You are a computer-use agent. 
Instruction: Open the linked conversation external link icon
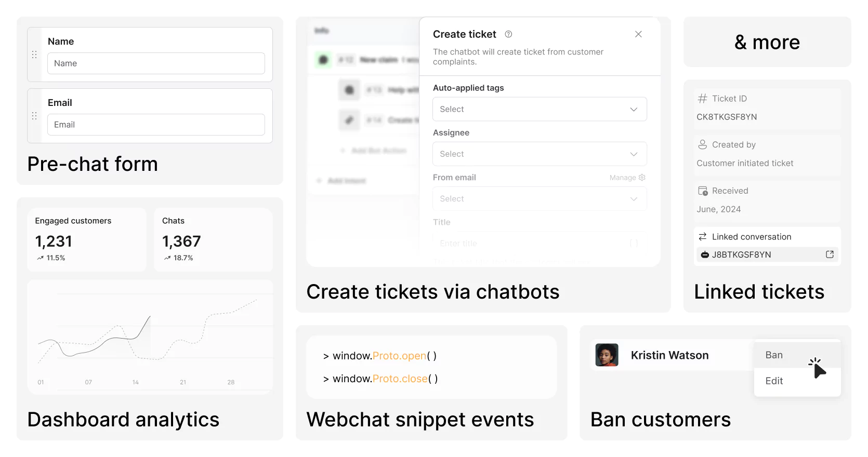point(830,254)
